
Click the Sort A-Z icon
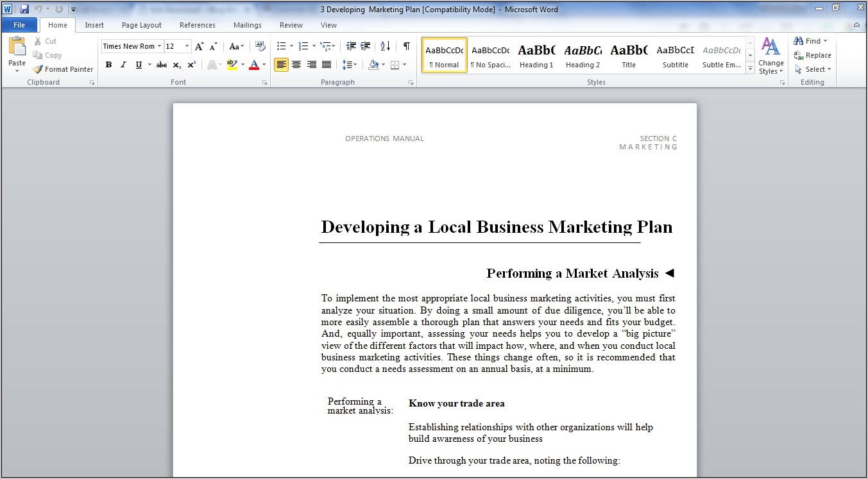tap(385, 46)
